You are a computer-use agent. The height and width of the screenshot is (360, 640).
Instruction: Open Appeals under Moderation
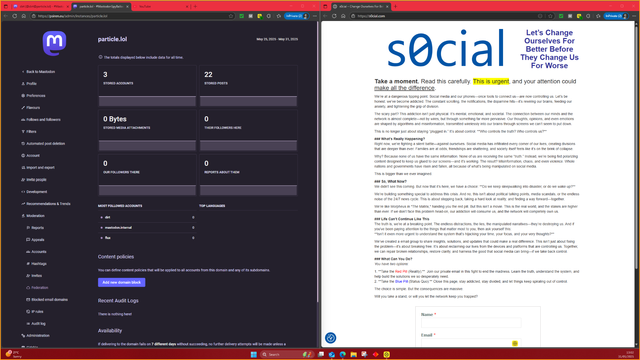coord(35,240)
